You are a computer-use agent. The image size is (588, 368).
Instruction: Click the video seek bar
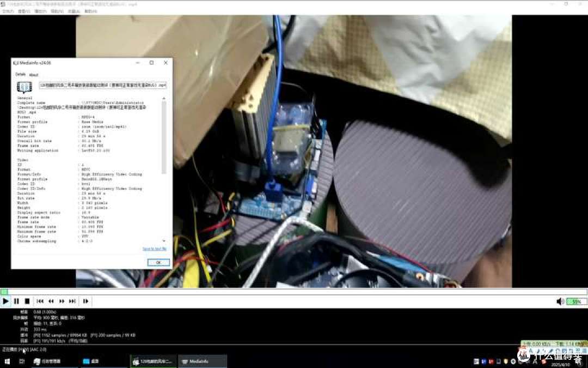(294, 292)
